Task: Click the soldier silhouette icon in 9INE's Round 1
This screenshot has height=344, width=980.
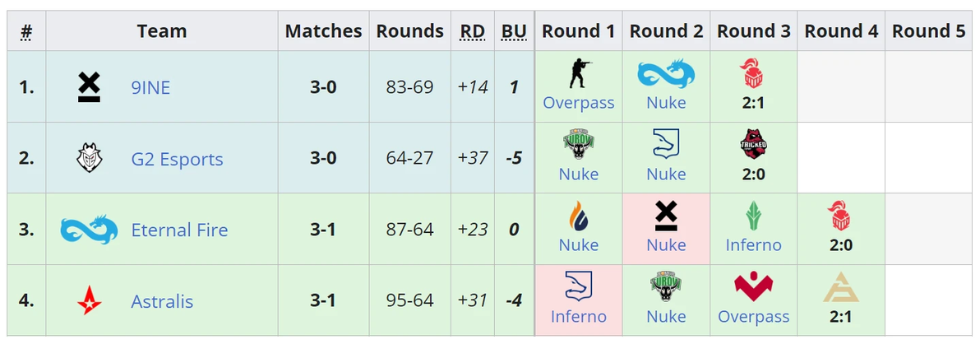Action: (579, 73)
